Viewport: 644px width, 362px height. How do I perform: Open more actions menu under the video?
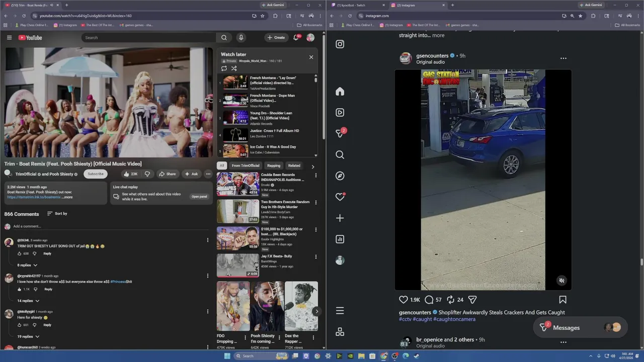point(208,174)
